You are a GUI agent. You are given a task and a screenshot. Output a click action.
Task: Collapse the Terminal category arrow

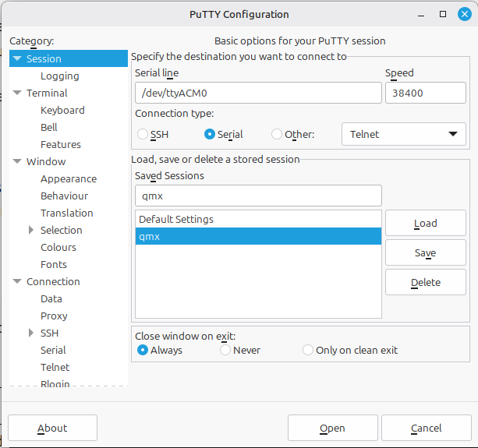pyautogui.click(x=17, y=93)
